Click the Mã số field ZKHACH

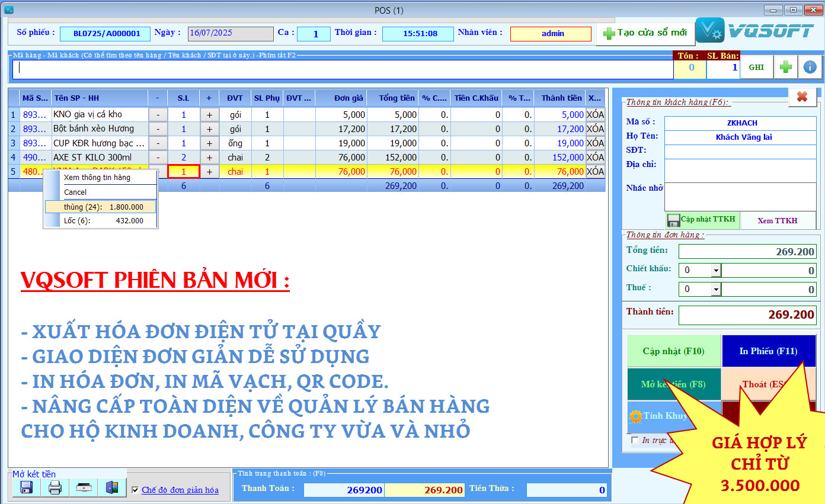(x=740, y=123)
